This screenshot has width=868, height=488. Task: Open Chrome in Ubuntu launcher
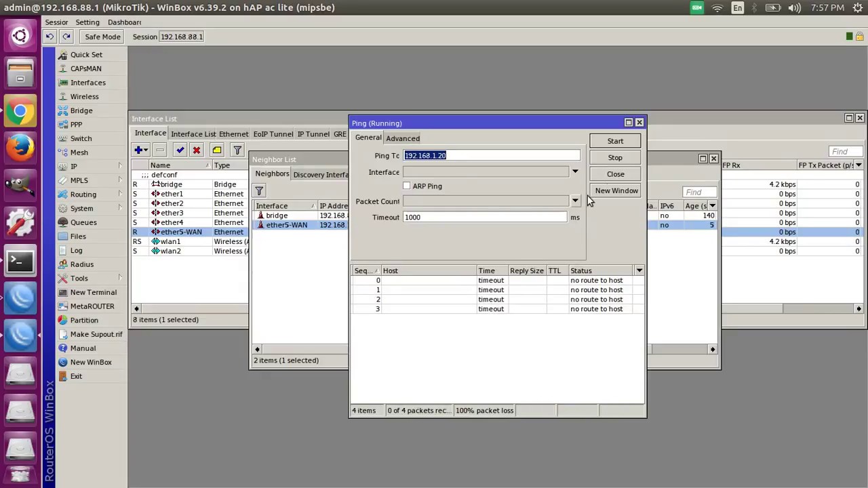[x=20, y=111]
